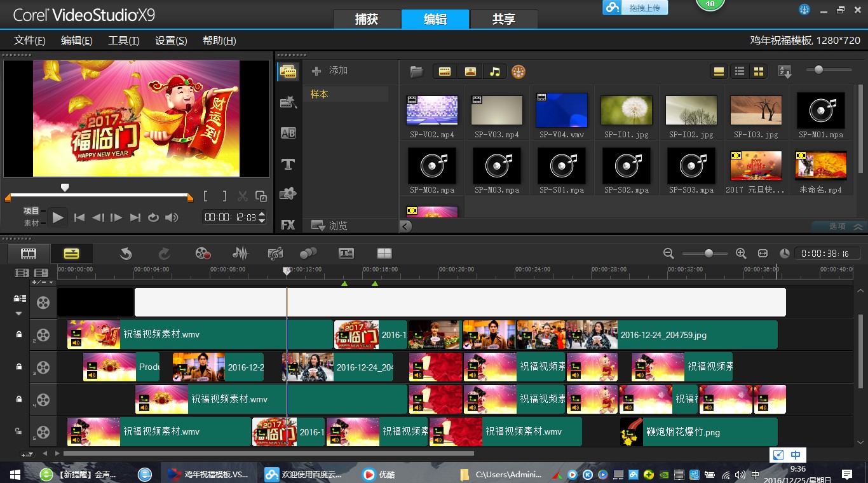This screenshot has width=868, height=483.
Task: Toggle show photos in library
Action: click(x=470, y=72)
